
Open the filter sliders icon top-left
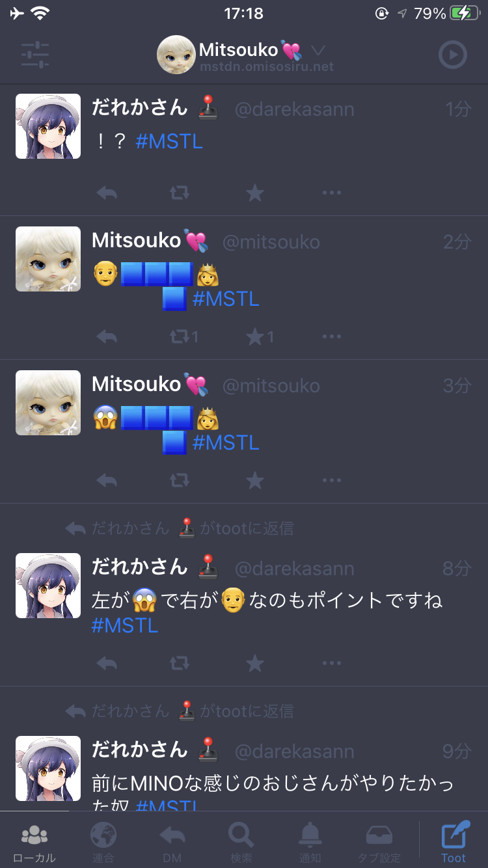35,55
